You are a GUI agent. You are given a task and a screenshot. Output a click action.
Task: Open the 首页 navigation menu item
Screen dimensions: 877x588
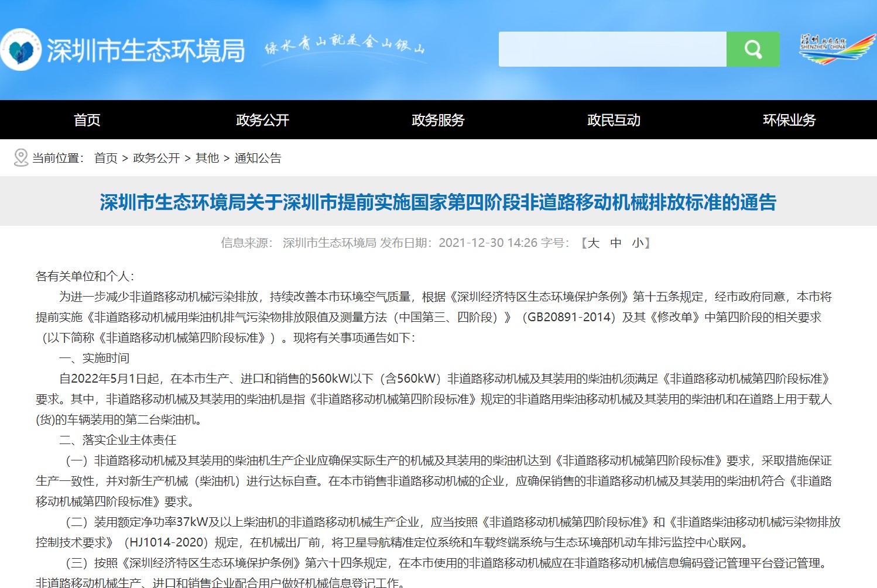(x=87, y=120)
